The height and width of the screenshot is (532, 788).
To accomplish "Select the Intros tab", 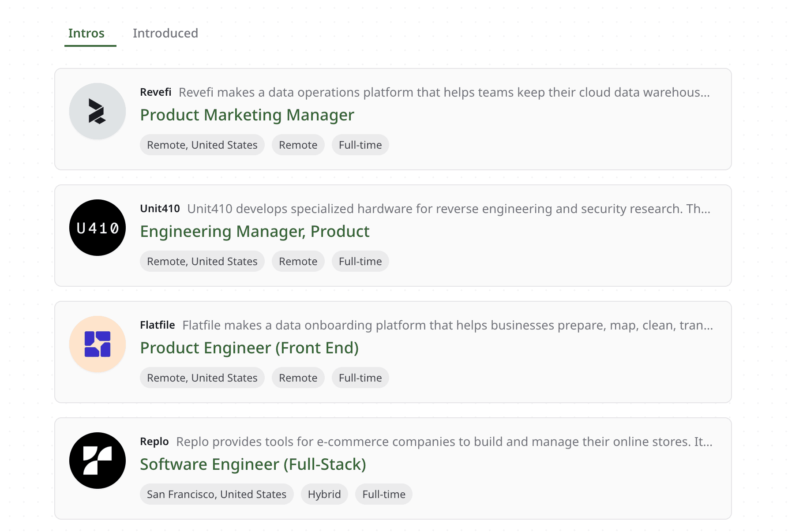I will pyautogui.click(x=86, y=34).
